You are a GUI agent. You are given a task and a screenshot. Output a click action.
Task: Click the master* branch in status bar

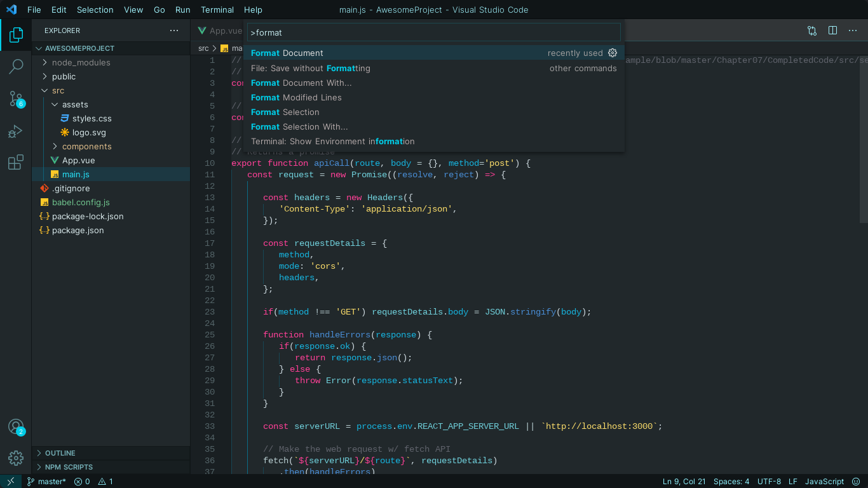click(x=46, y=482)
